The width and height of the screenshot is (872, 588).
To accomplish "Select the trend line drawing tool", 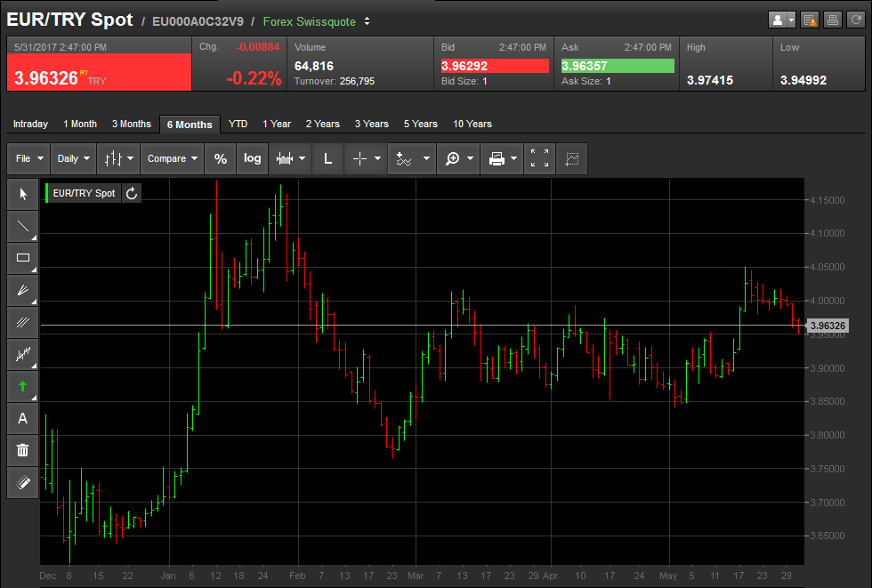I will 23,226.
